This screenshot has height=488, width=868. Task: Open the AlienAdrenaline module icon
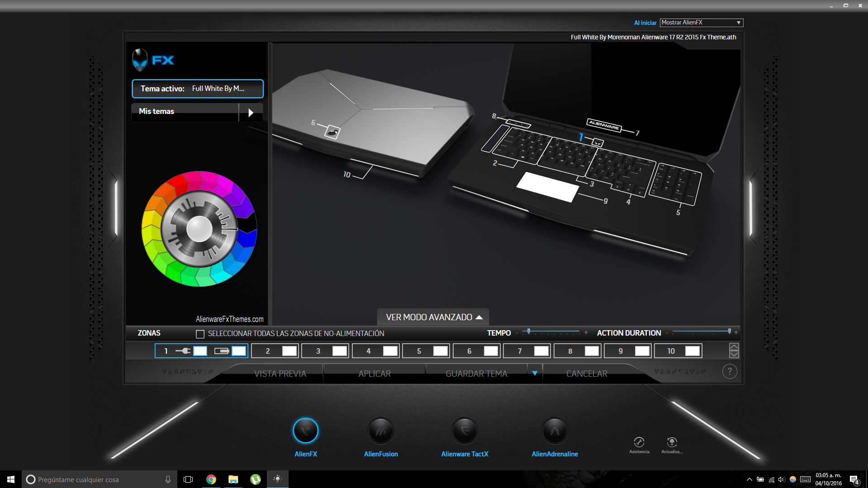pyautogui.click(x=555, y=431)
